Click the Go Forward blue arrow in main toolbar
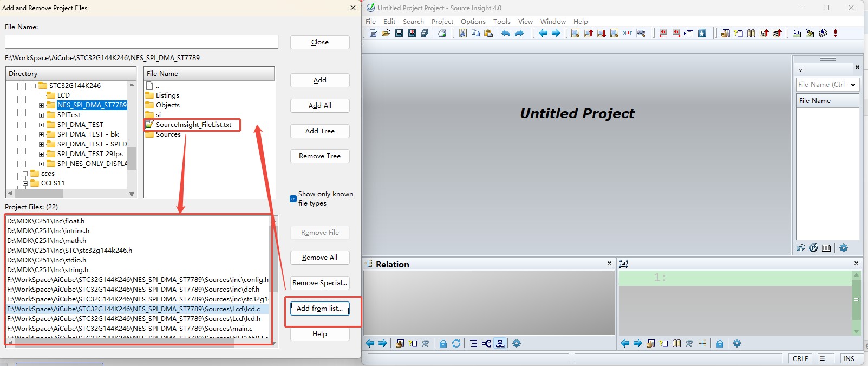Image resolution: width=868 pixels, height=366 pixels. point(556,33)
